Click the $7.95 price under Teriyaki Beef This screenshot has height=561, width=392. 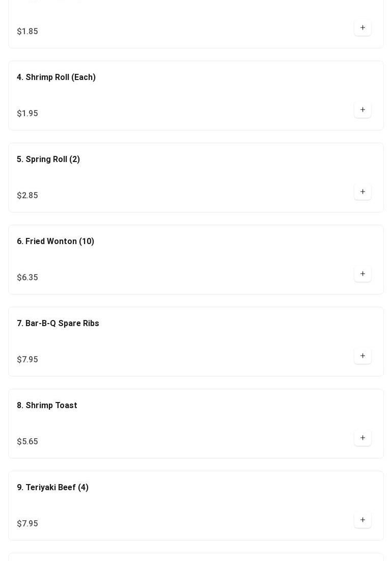pyautogui.click(x=27, y=524)
